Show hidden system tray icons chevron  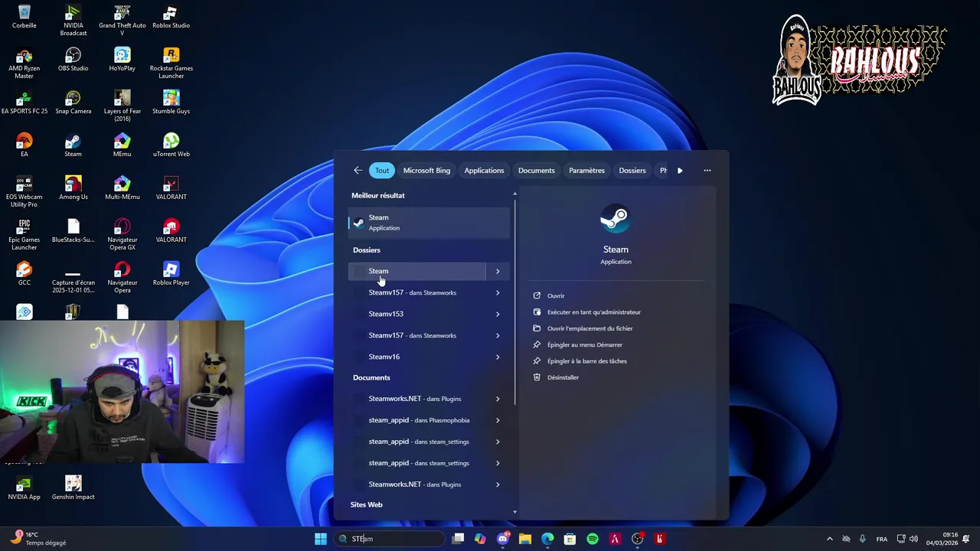pyautogui.click(x=830, y=539)
